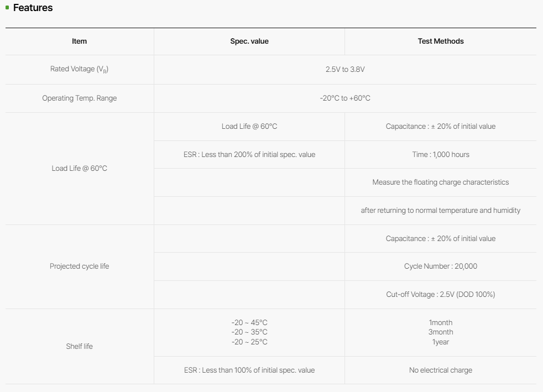Click the green bullet beside Features
The height and width of the screenshot is (392, 543).
(7, 8)
